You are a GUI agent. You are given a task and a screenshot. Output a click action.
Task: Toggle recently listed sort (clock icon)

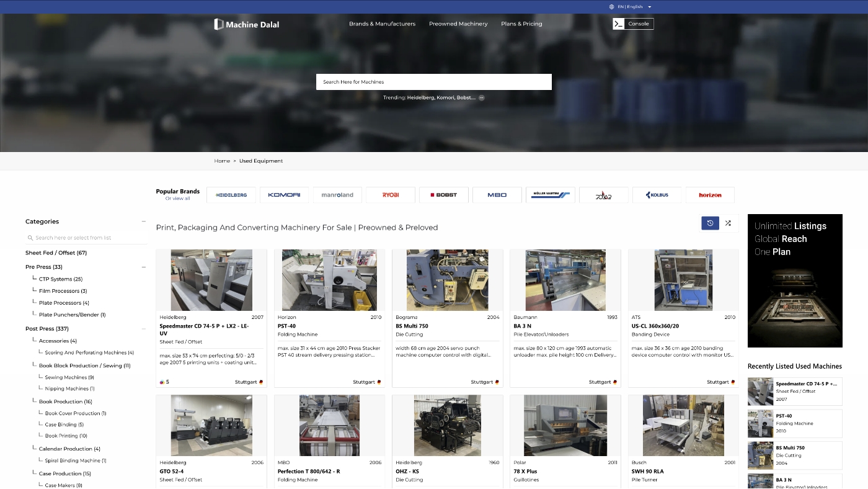[711, 223]
